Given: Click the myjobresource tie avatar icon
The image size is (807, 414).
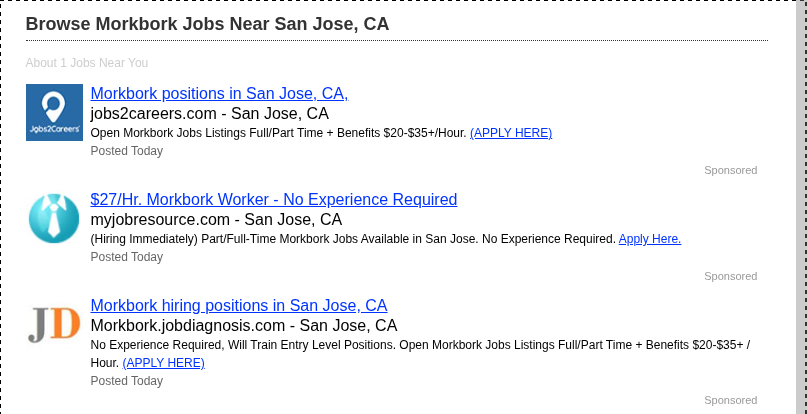Looking at the screenshot, I should 54,219.
